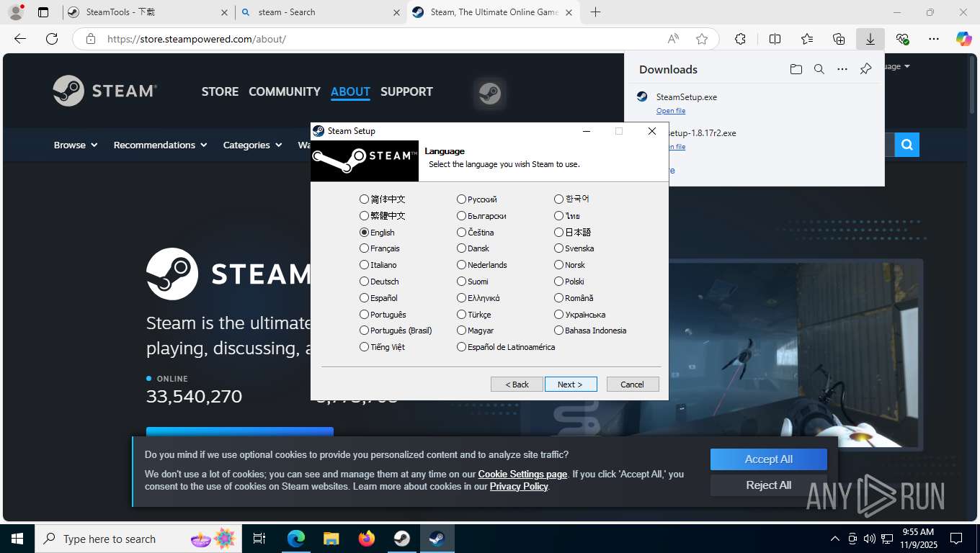Click the Steam logo in site header
This screenshot has width=980, height=553.
[105, 91]
